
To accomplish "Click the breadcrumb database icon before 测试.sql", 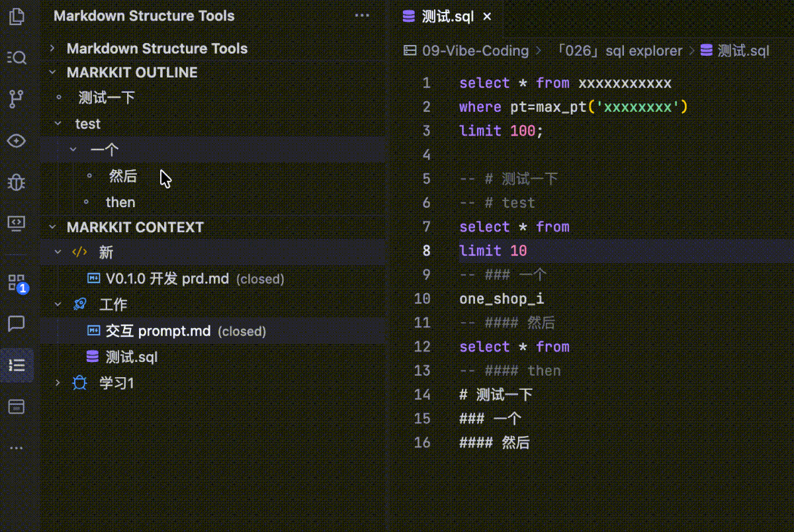I will (x=706, y=50).
